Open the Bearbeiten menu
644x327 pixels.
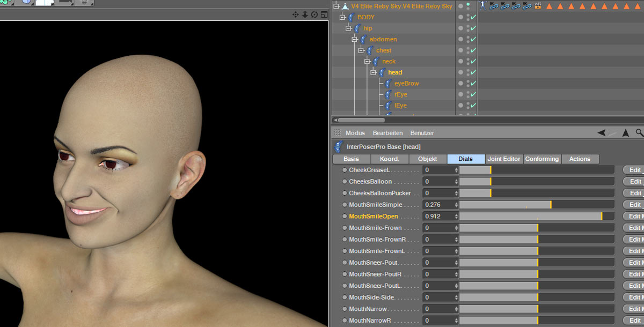point(387,133)
